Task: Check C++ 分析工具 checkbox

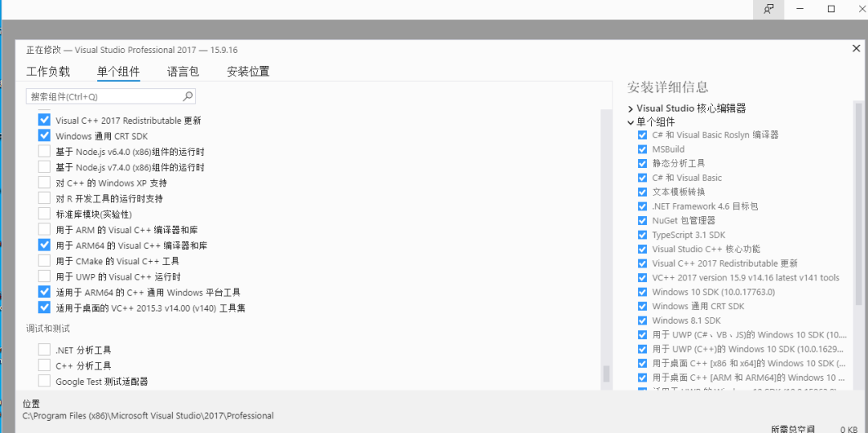Action: (x=44, y=366)
